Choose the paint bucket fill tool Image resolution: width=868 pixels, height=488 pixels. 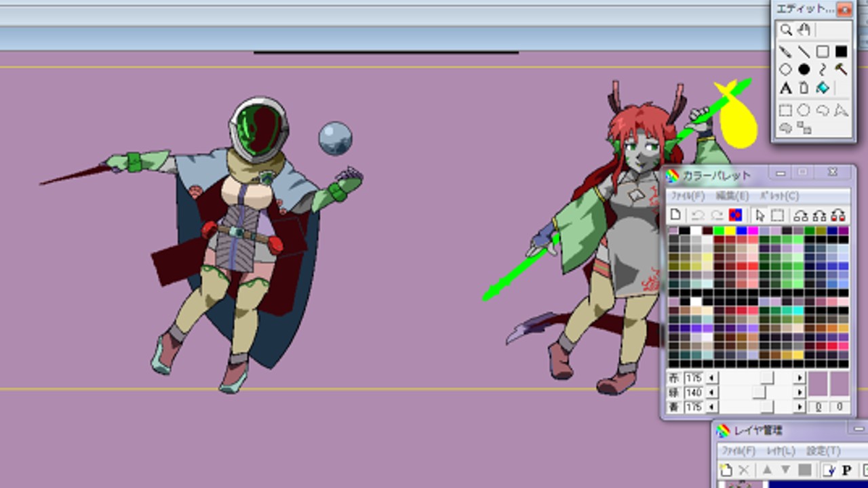pyautogui.click(x=823, y=88)
